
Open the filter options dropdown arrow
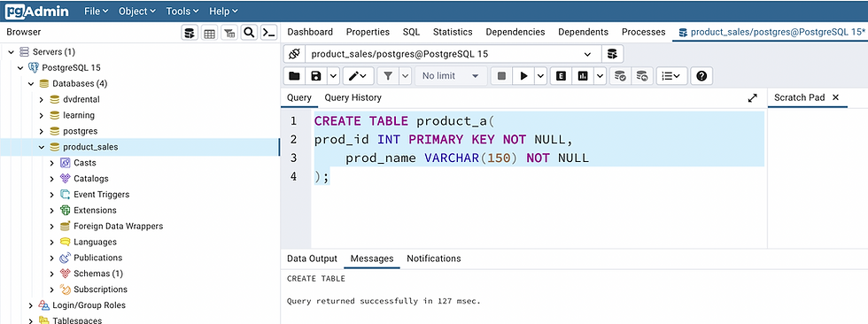pyautogui.click(x=406, y=76)
